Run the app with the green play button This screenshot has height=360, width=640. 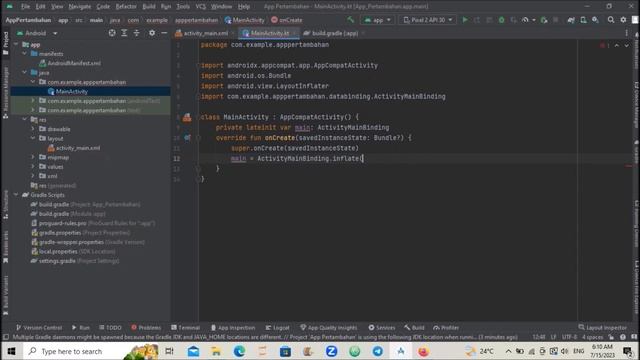[464, 20]
